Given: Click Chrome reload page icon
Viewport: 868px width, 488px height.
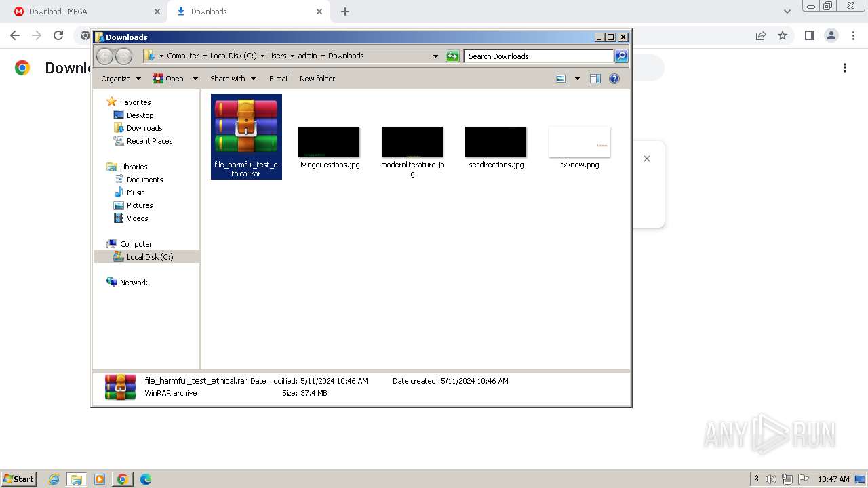Looking at the screenshot, I should pos(58,35).
